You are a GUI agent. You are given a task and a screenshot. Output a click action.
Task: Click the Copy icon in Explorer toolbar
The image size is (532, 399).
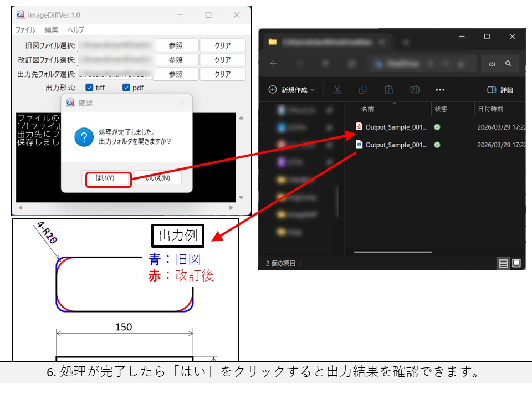tap(362, 90)
